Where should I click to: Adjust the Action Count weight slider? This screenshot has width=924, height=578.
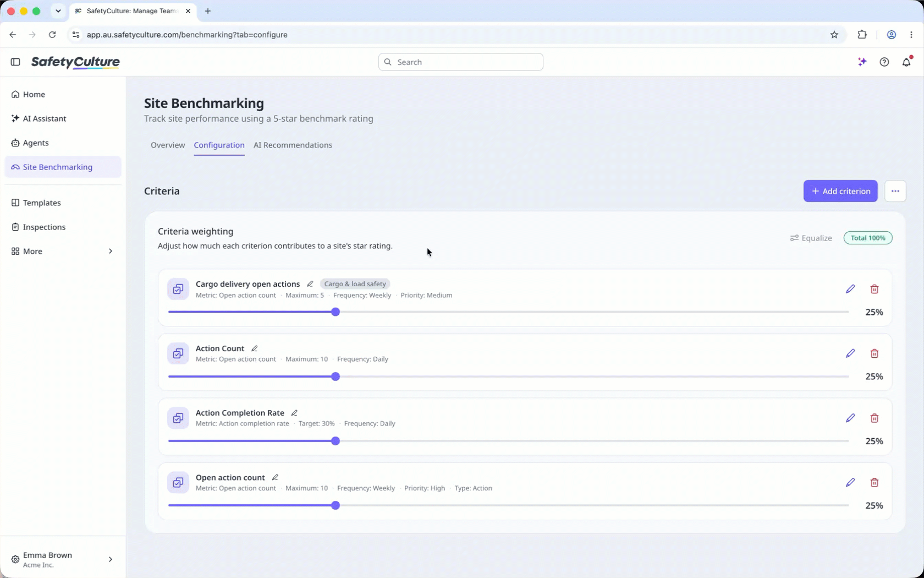click(x=335, y=377)
